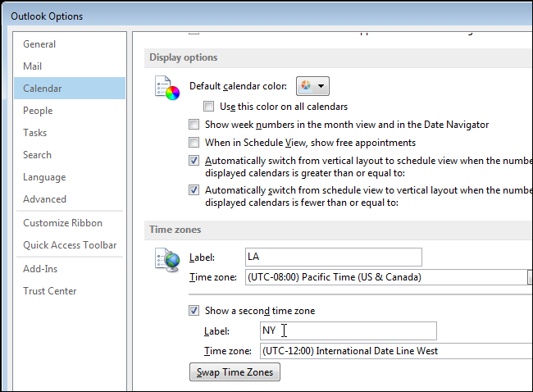Enable Use this color on all calendars
Screen dimensions: 533x392
point(209,107)
